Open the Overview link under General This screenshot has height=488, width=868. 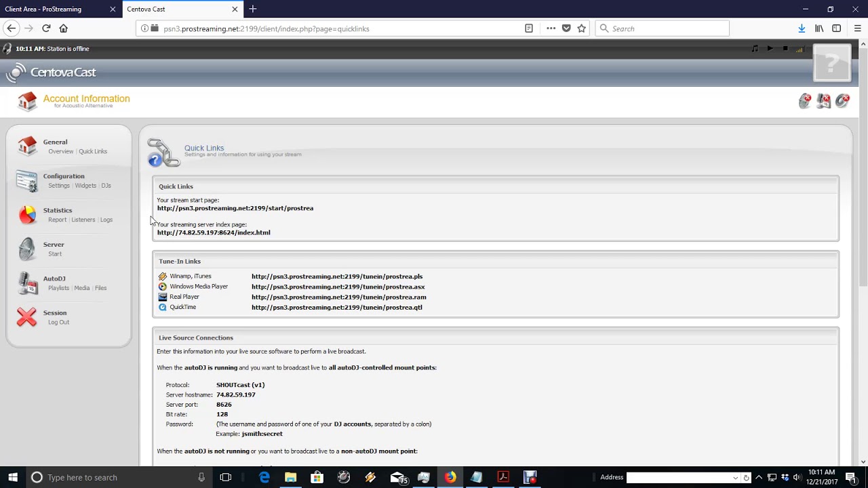(x=61, y=152)
